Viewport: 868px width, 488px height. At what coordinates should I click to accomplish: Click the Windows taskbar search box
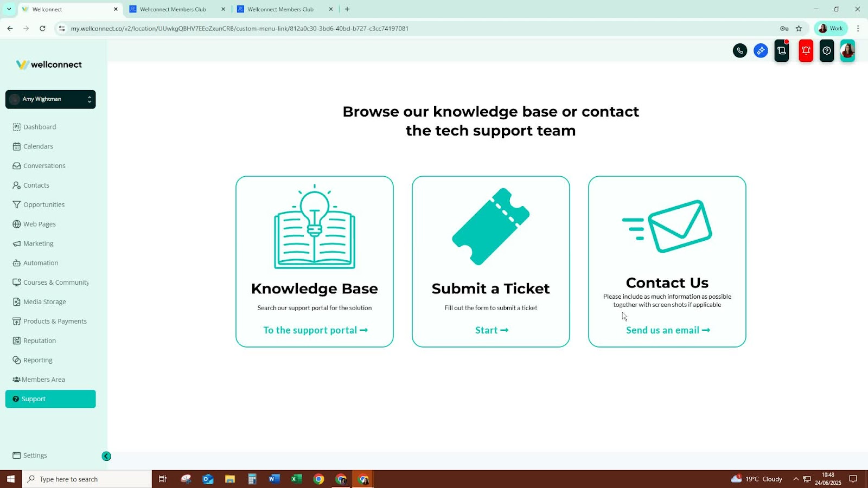[x=87, y=479]
